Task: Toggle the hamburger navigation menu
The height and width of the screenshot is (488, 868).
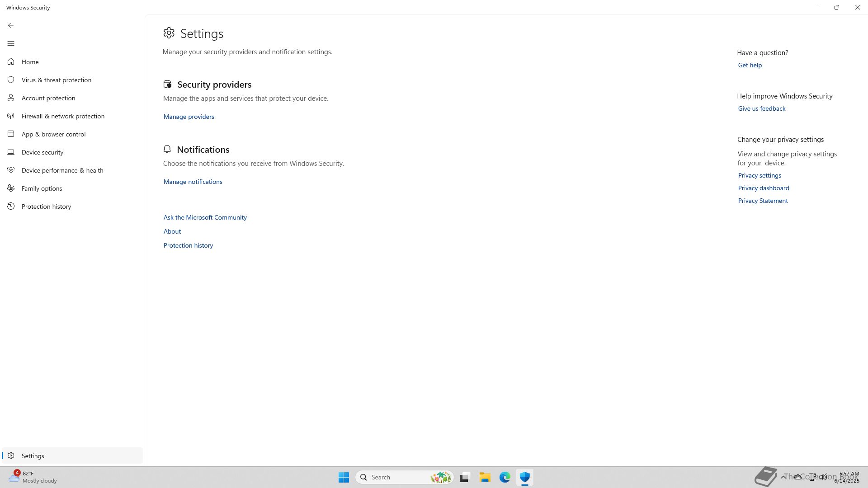Action: pyautogui.click(x=11, y=43)
